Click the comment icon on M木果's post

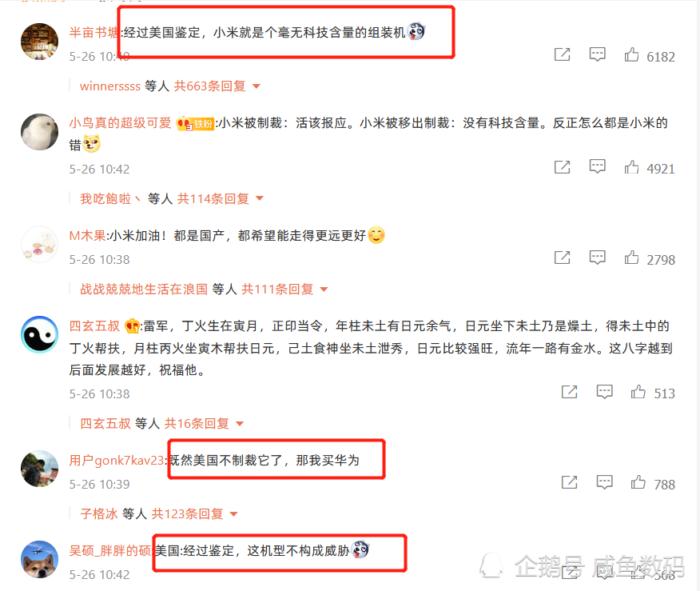coord(597,258)
